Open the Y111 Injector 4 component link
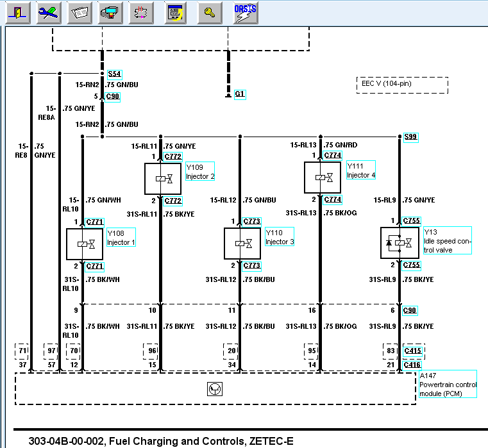The height and width of the screenshot is (448, 488). [x=361, y=170]
